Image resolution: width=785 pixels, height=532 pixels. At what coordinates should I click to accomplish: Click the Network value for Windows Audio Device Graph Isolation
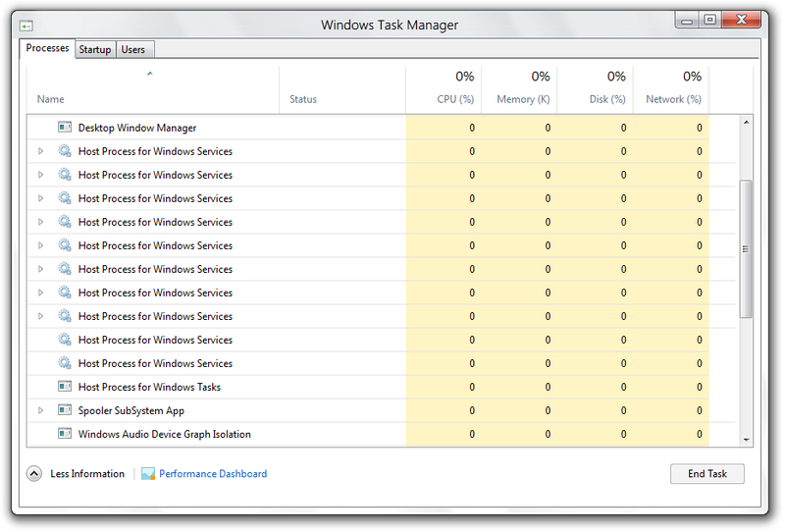coord(700,434)
